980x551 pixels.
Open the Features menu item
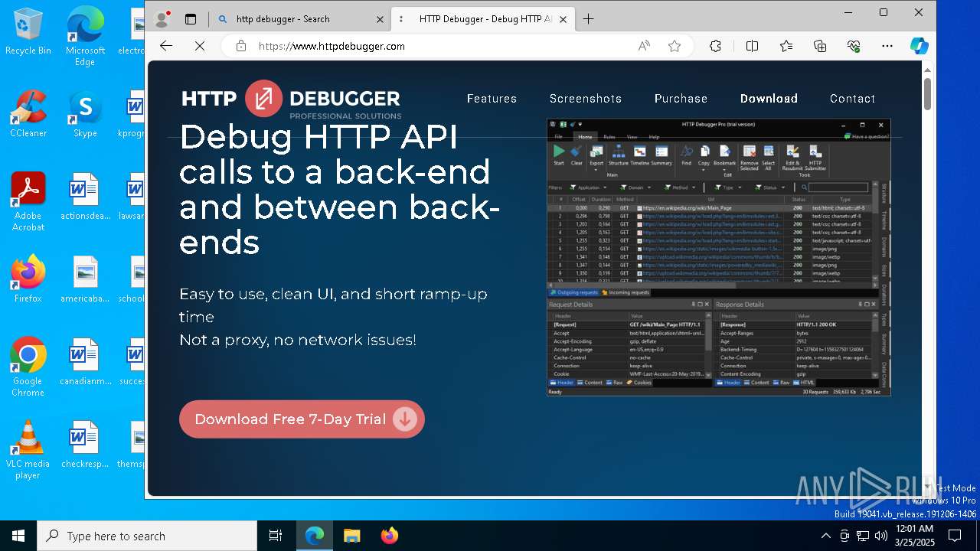tap(492, 99)
